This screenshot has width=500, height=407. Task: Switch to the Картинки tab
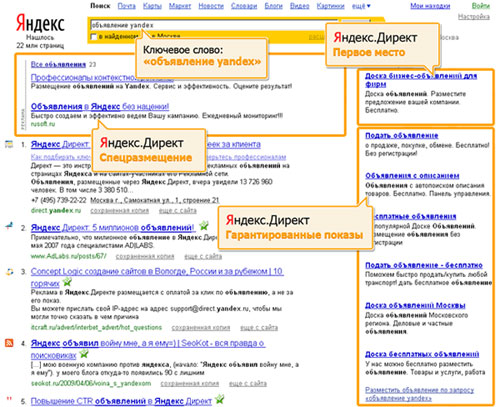tap(330, 6)
